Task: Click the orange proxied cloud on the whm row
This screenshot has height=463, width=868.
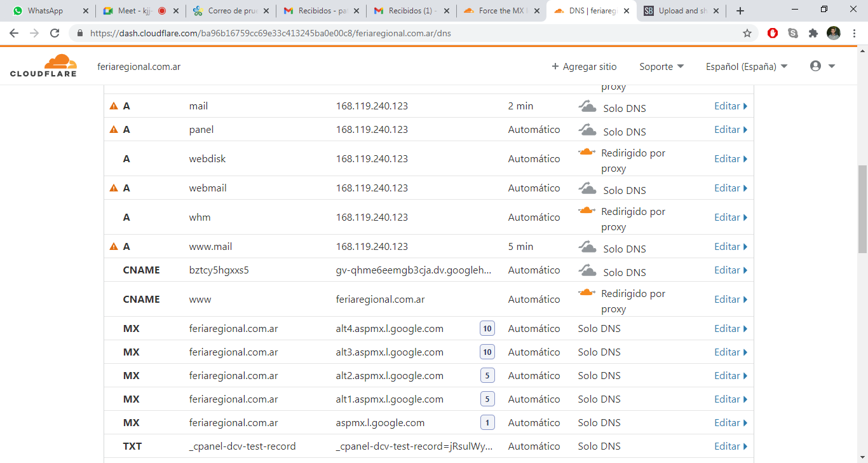Action: click(x=587, y=211)
